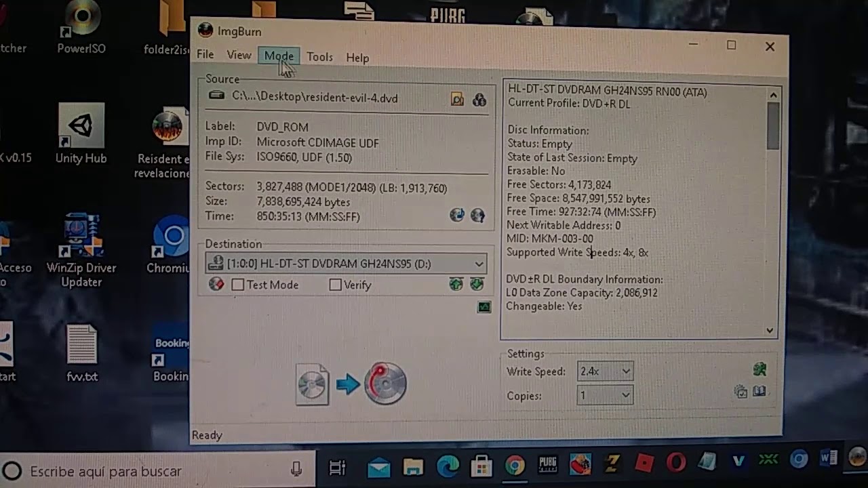Launch PUBG from the taskbar
This screenshot has width=868, height=488.
pyautogui.click(x=547, y=465)
